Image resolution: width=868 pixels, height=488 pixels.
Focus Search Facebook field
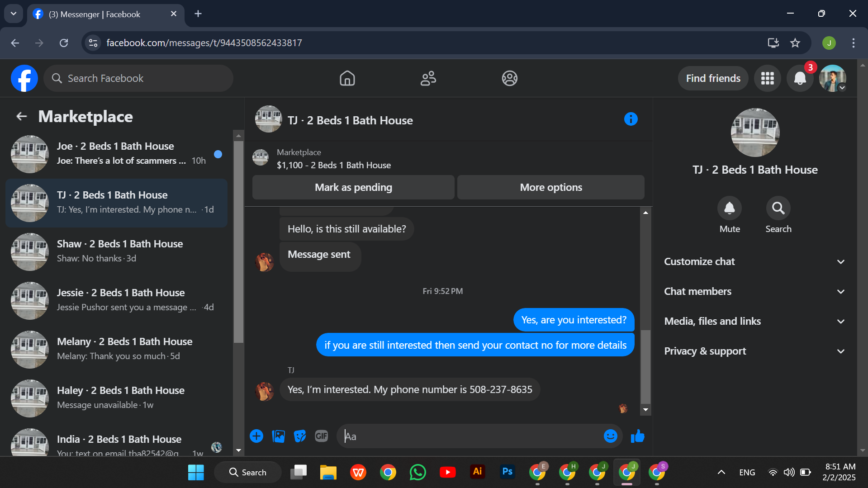[x=138, y=78]
